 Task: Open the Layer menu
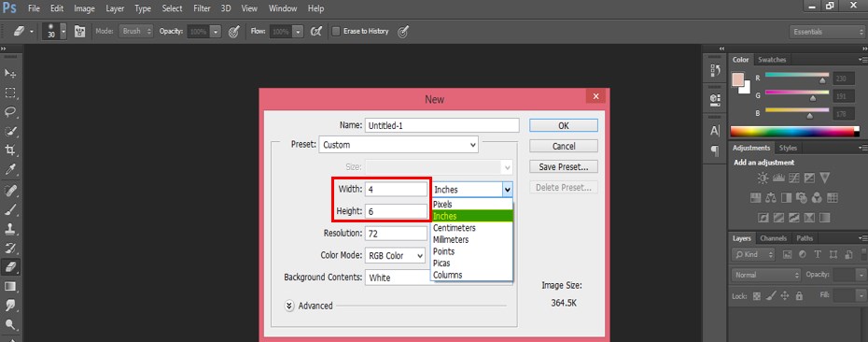click(115, 8)
